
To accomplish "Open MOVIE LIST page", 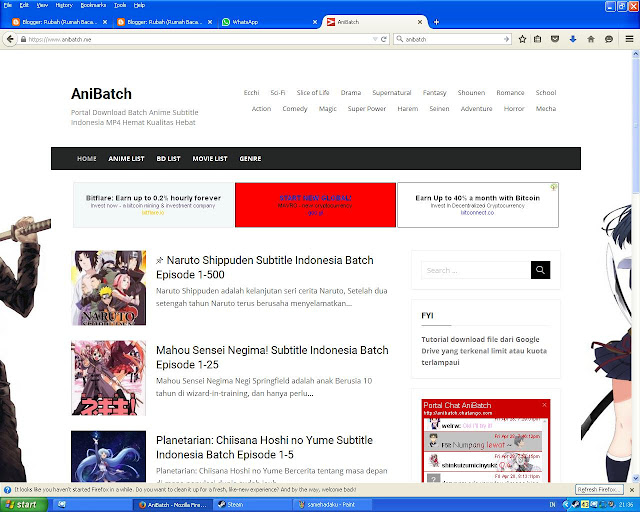I will (210, 158).
